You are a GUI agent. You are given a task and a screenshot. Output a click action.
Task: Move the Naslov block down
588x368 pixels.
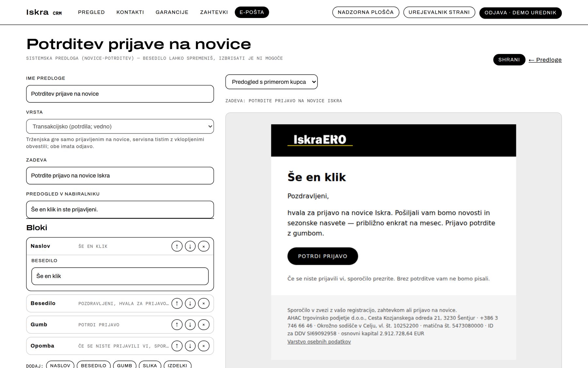(x=190, y=246)
